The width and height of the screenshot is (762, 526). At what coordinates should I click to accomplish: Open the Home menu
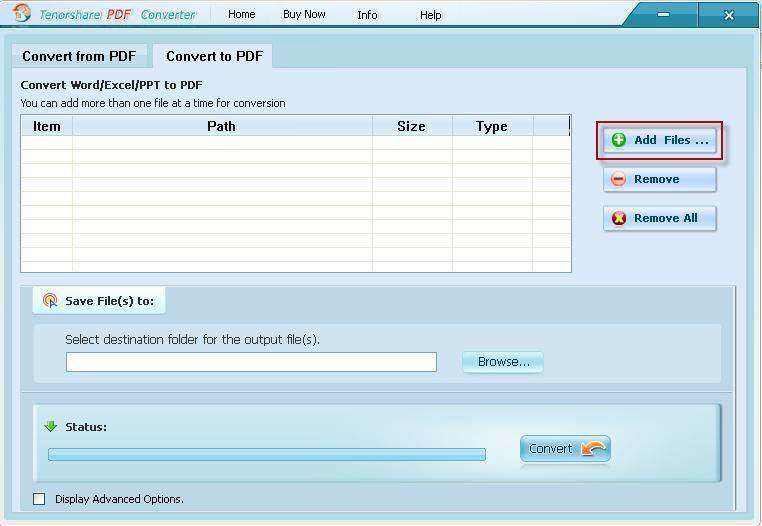coord(242,15)
